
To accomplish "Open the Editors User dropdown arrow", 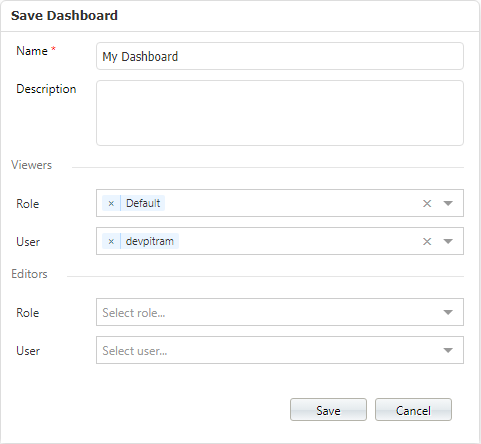I will [448, 350].
